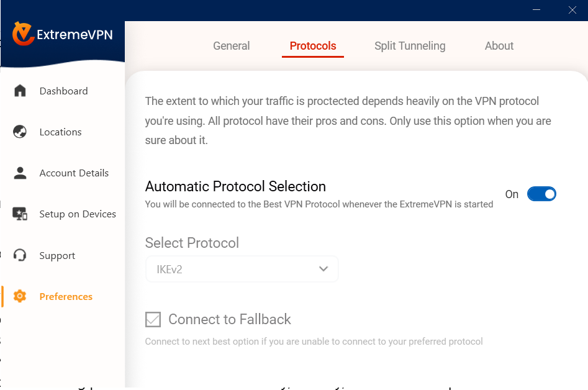Viewport: 588px width, 390px height.
Task: Open the IKEv2 protocol dropdown
Action: tap(242, 269)
